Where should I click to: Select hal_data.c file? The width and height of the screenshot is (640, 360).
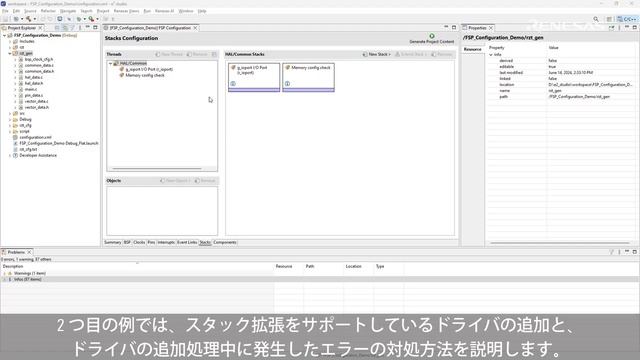(33, 77)
